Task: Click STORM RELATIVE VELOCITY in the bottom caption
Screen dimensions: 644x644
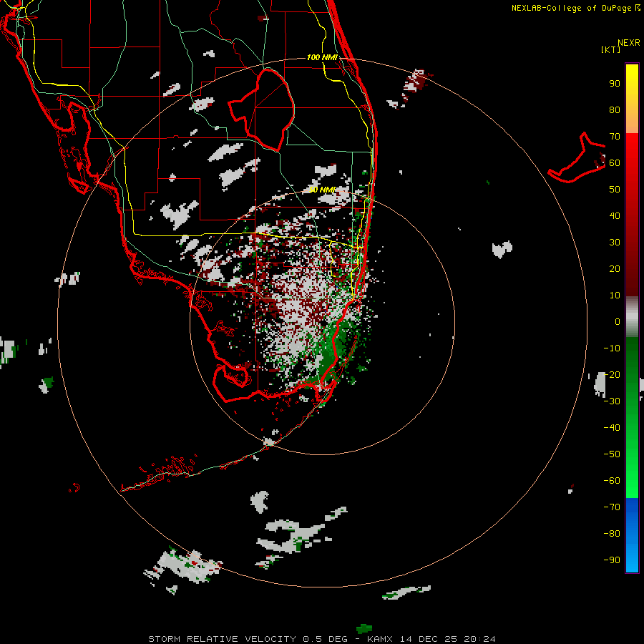Action: [x=222, y=639]
